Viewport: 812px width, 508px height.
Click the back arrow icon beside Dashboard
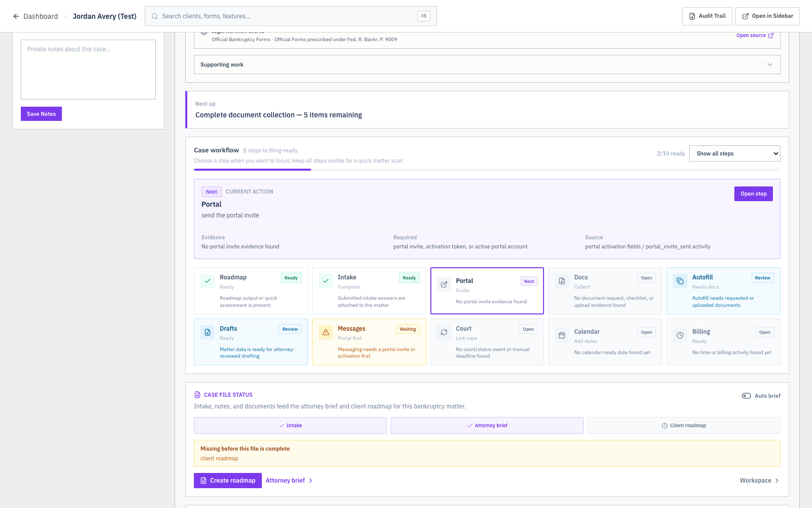click(x=16, y=16)
